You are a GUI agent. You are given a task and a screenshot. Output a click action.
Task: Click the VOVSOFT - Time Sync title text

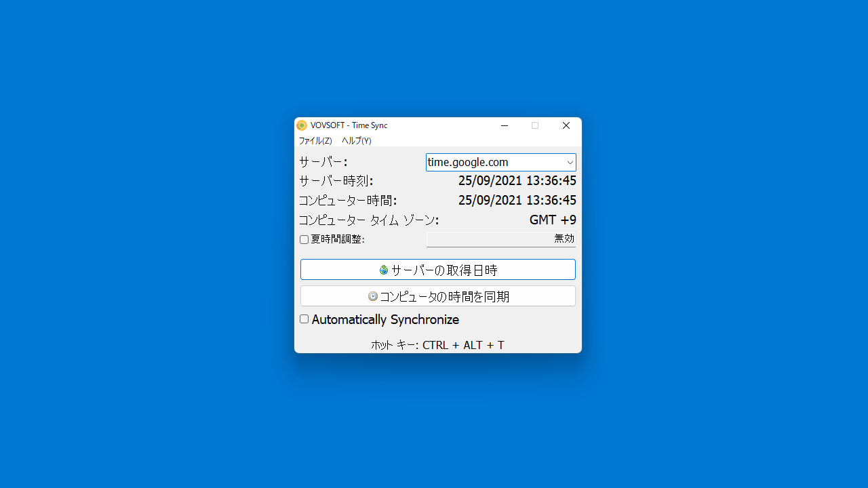click(349, 125)
